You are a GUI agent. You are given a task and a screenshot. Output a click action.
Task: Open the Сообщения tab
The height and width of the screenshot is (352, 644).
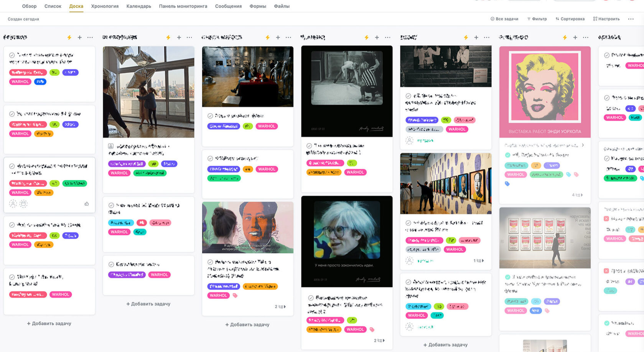228,6
